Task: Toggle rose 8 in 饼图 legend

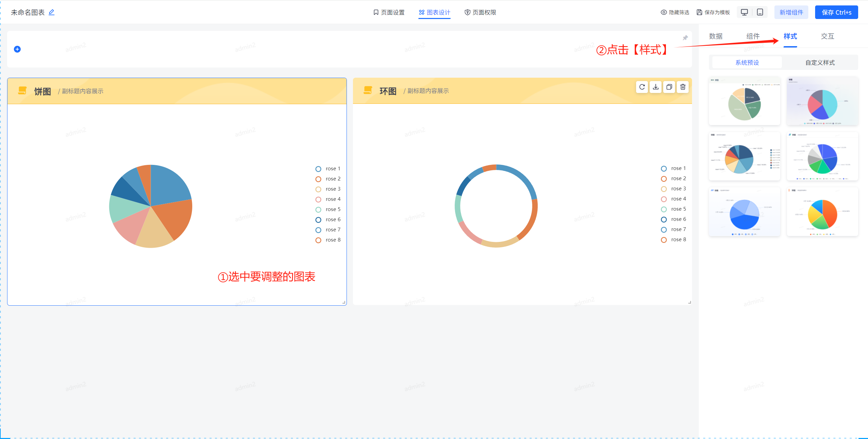Action: tap(328, 240)
